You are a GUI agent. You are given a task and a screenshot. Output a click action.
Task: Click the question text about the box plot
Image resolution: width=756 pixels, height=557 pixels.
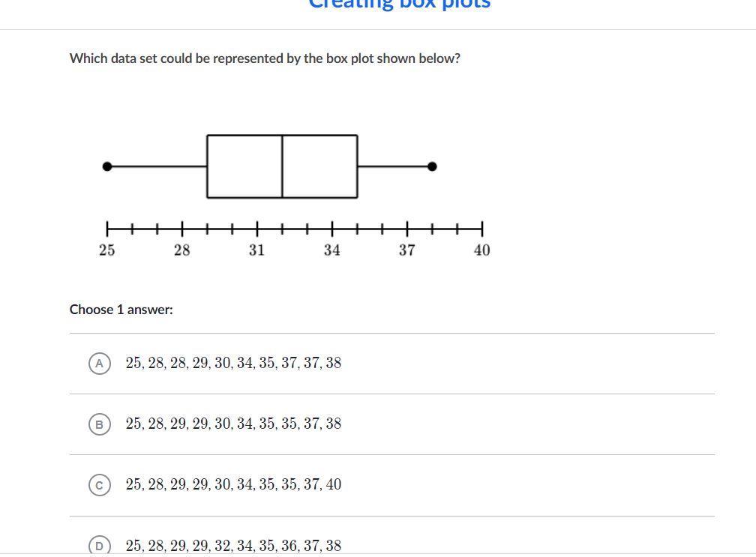(x=265, y=58)
